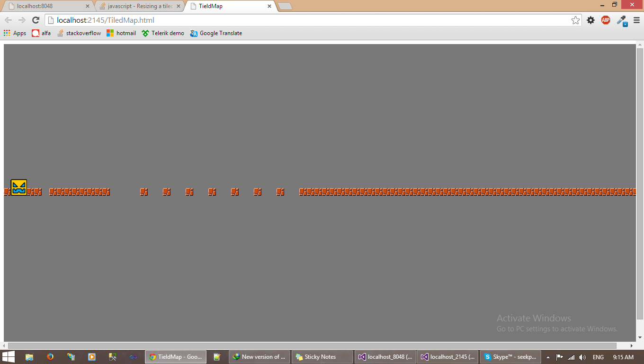Restore down the Chrome window
The height and width of the screenshot is (364, 644).
(x=615, y=4)
